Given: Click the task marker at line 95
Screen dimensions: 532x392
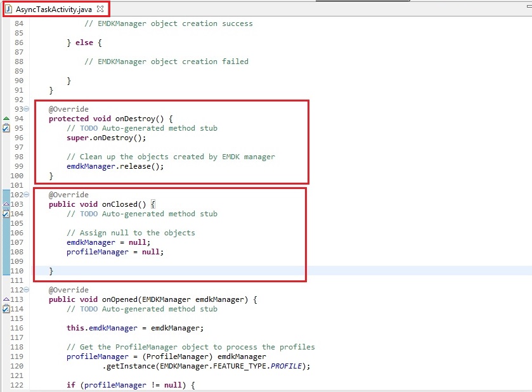Looking at the screenshot, I should [6, 128].
